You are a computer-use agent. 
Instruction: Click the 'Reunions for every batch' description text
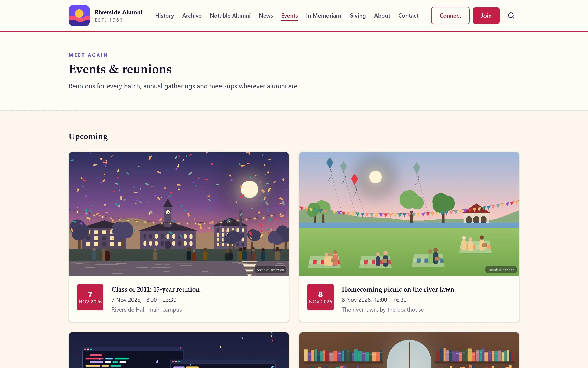click(184, 86)
